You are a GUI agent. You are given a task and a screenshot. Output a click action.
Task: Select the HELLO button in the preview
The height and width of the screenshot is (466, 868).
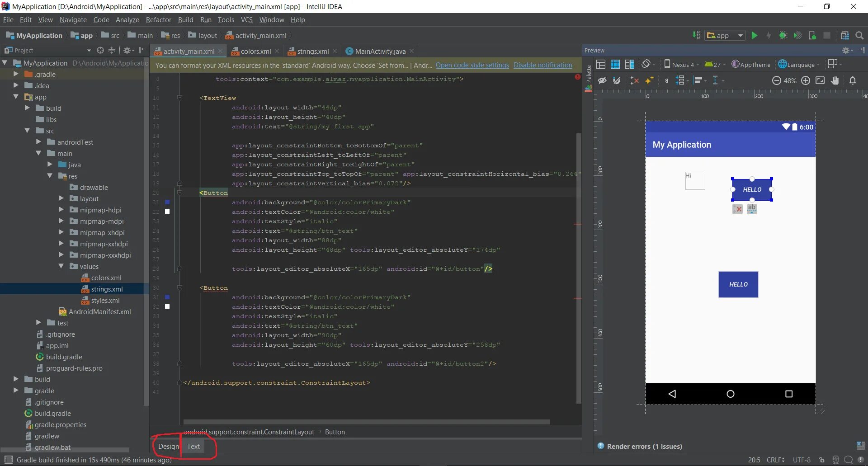click(x=752, y=189)
